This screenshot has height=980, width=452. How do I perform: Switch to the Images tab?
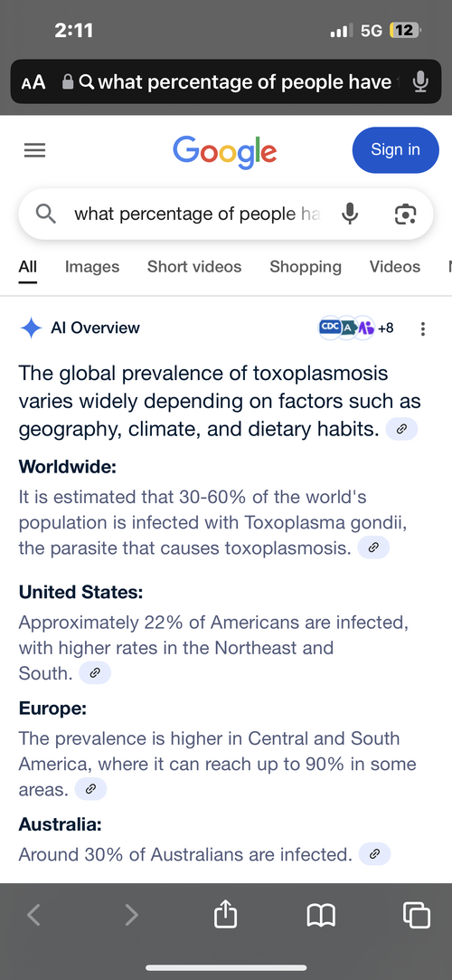click(x=92, y=267)
